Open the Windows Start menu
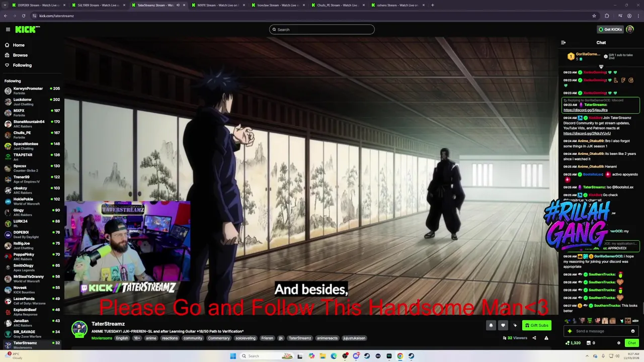Image resolution: width=644 pixels, height=362 pixels. (x=233, y=356)
